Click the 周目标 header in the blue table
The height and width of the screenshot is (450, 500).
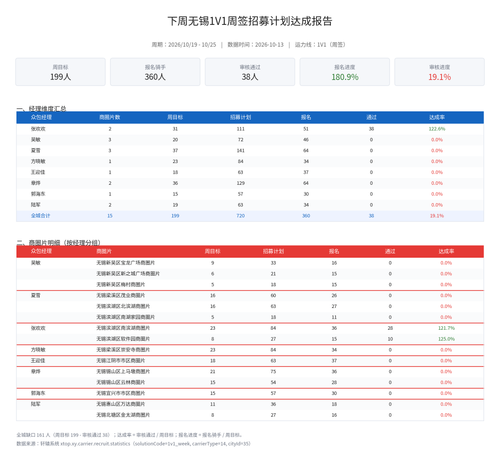pyautogui.click(x=175, y=117)
